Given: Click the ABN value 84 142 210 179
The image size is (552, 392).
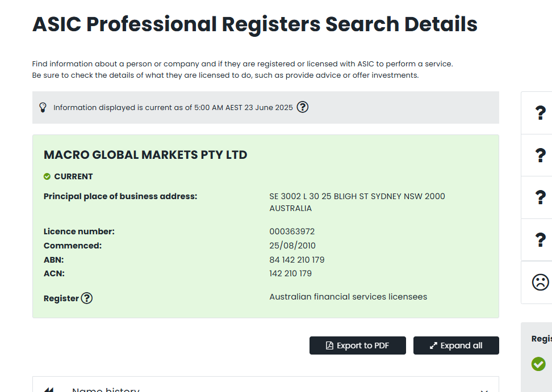Looking at the screenshot, I should tap(297, 260).
